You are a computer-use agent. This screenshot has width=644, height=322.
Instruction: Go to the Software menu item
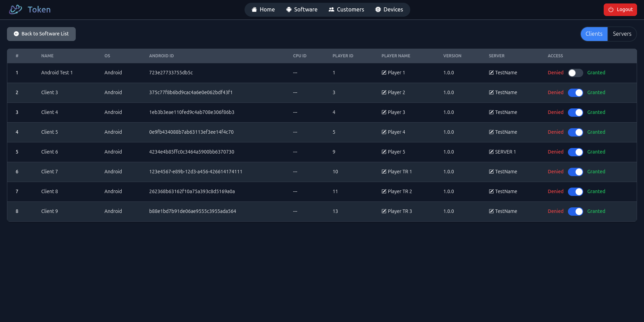point(302,10)
